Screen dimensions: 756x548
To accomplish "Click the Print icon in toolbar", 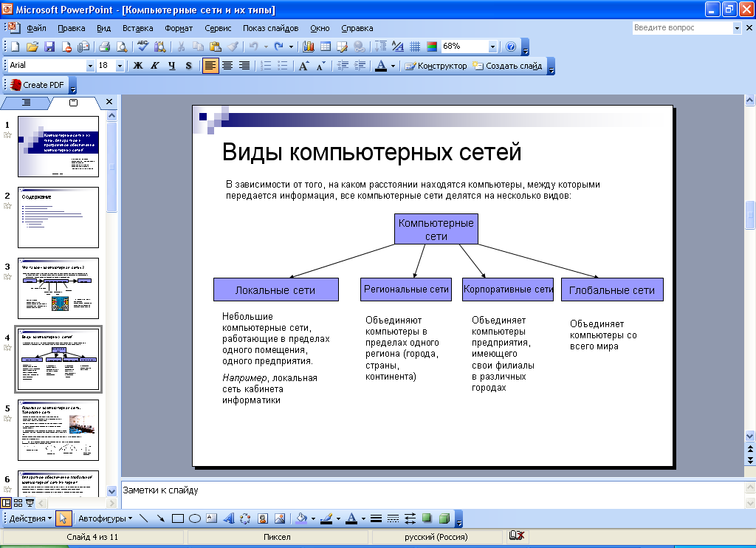I will 104,47.
